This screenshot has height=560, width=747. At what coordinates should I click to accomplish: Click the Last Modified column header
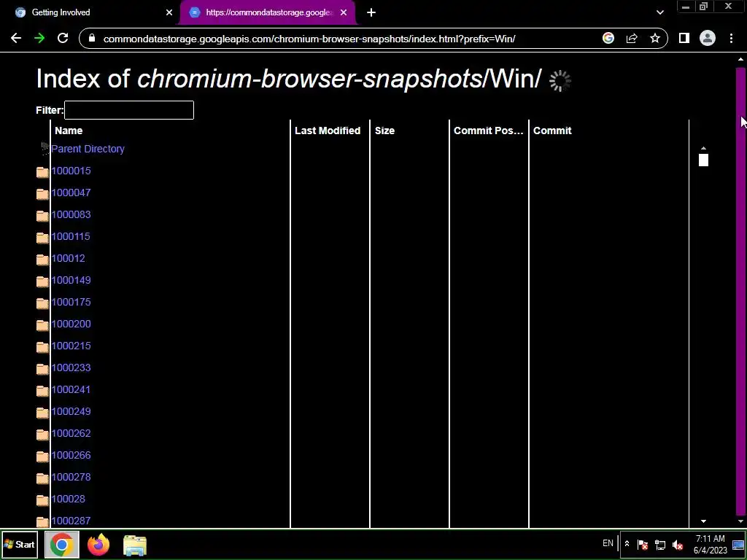[328, 131]
